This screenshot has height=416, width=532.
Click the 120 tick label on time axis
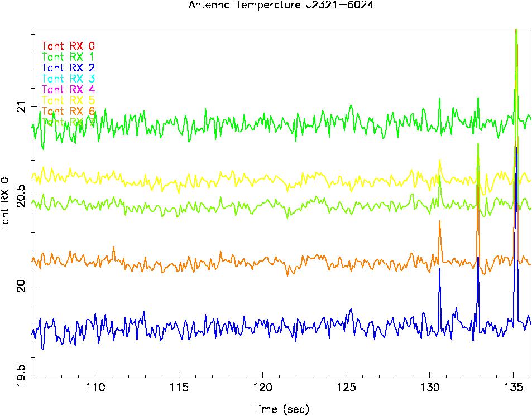[262, 387]
